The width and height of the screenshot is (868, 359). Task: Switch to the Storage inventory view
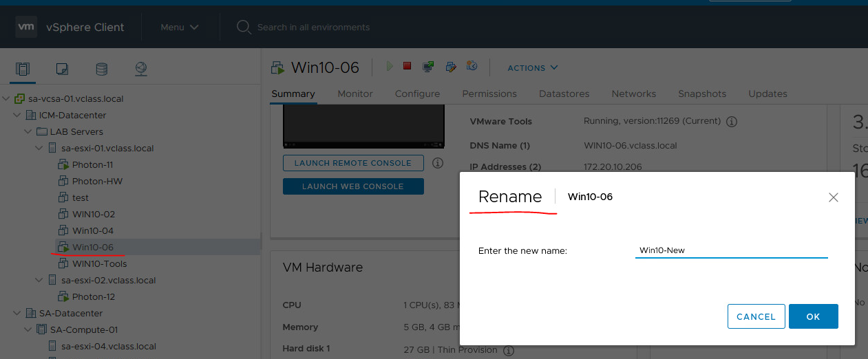pyautogui.click(x=101, y=69)
